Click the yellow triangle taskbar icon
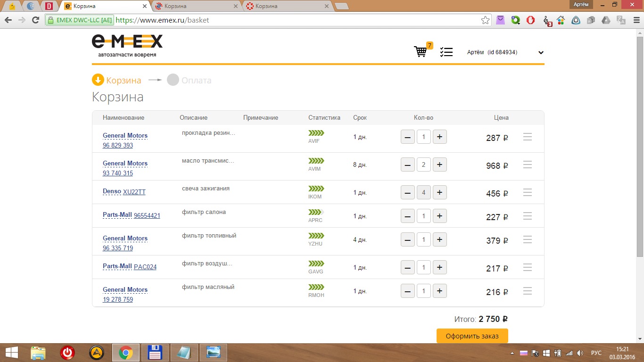The height and width of the screenshot is (362, 644). [x=97, y=353]
